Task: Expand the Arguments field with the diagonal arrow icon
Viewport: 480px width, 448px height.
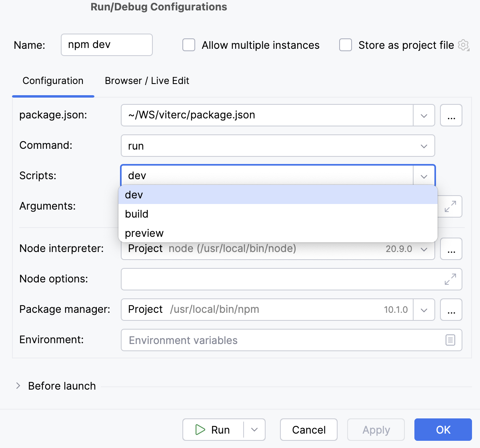Action: pos(450,206)
